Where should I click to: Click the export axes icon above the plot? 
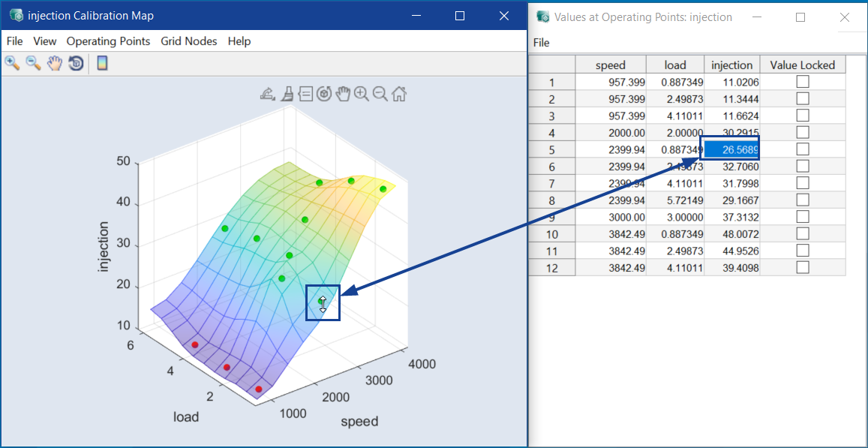pyautogui.click(x=268, y=94)
